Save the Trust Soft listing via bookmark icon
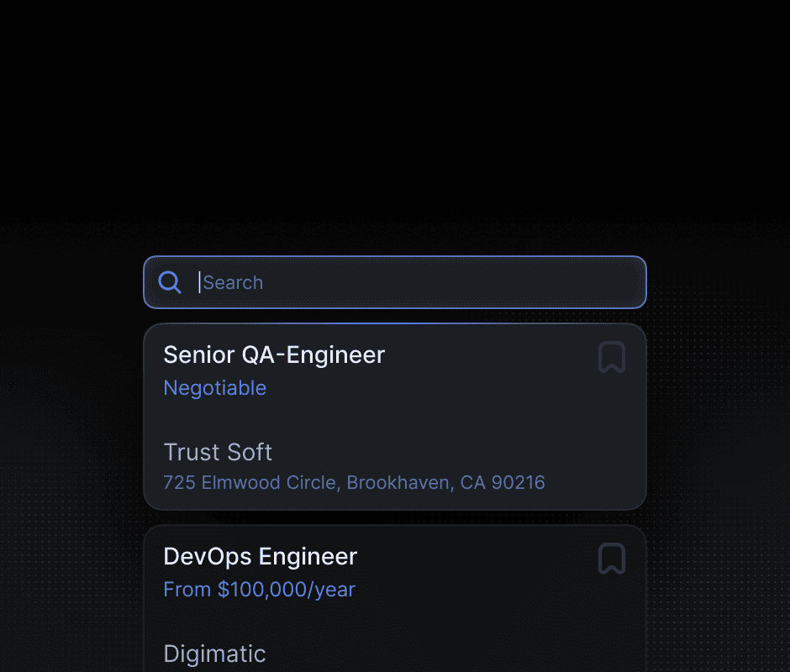The image size is (790, 672). [x=612, y=357]
